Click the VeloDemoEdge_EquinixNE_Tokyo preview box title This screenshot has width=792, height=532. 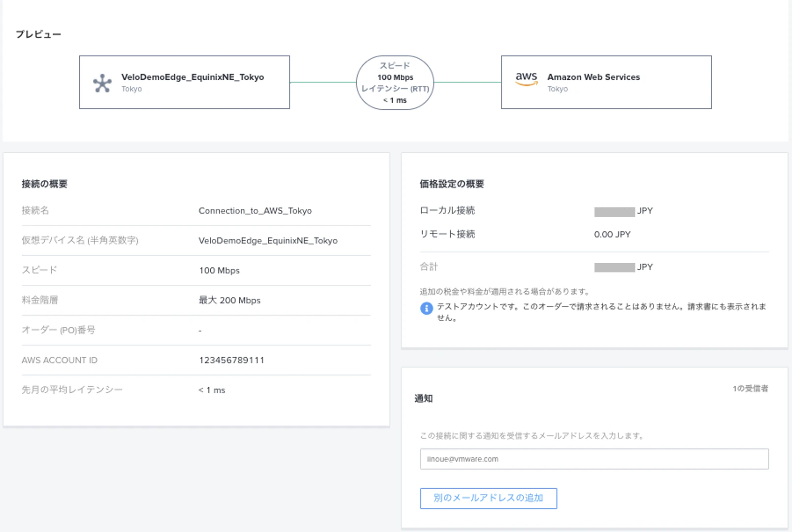click(193, 77)
